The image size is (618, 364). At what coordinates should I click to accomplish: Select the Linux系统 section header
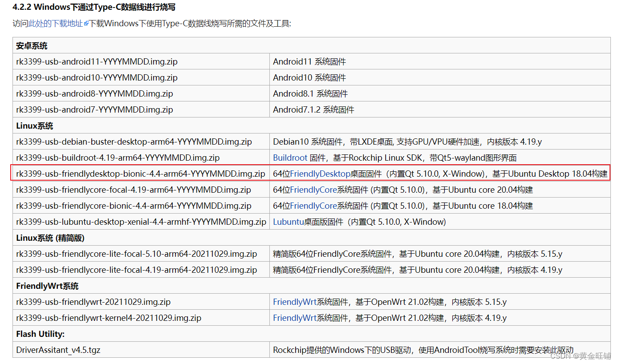[x=35, y=125]
